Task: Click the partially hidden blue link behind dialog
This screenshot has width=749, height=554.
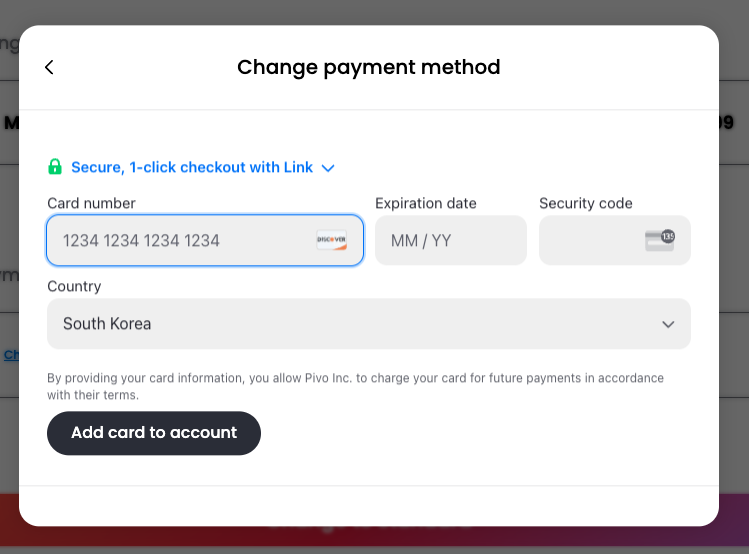Action: [11, 355]
